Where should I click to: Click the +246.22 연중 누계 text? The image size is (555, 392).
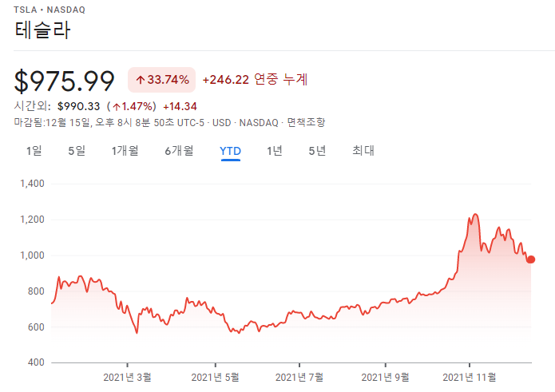click(x=255, y=79)
